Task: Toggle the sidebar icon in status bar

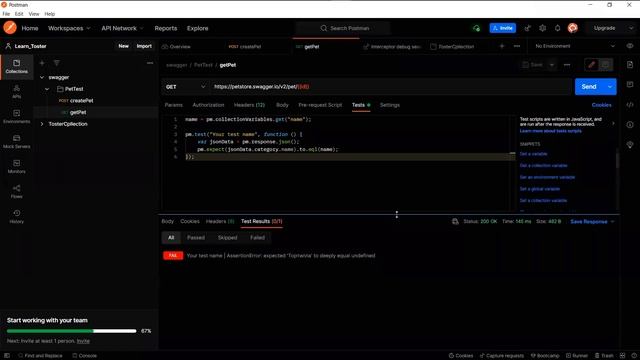Action: coord(7,356)
